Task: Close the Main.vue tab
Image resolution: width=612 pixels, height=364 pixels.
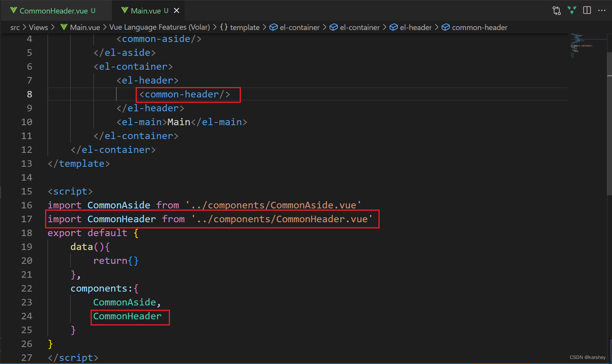Action: pos(177,11)
